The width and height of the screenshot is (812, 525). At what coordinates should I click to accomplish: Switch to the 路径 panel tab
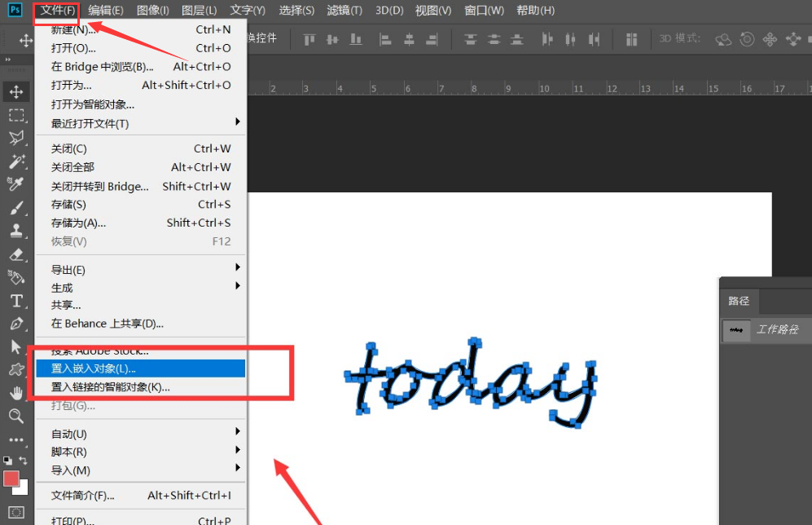[x=739, y=301]
